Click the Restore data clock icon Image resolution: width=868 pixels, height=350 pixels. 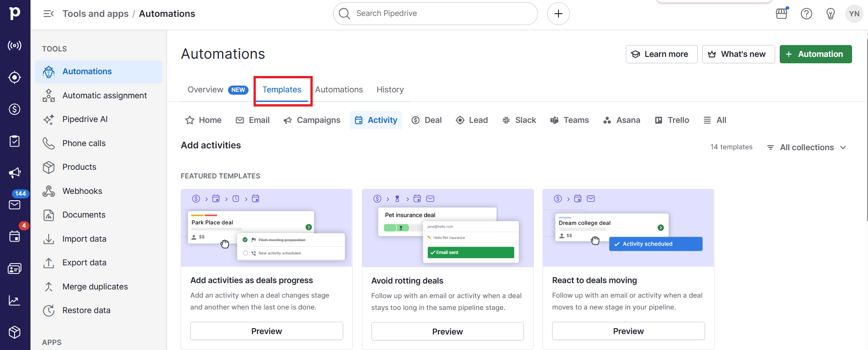49,310
